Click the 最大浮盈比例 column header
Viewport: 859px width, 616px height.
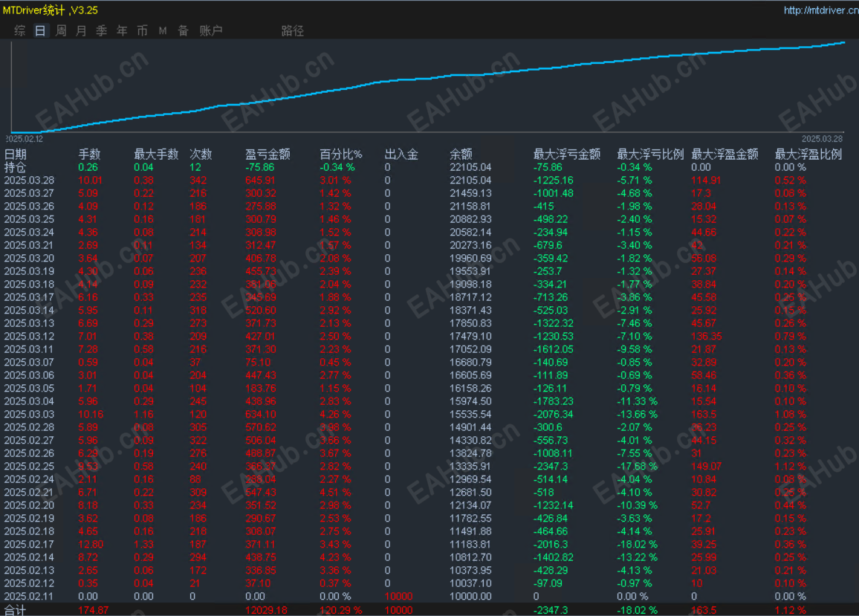click(x=808, y=154)
